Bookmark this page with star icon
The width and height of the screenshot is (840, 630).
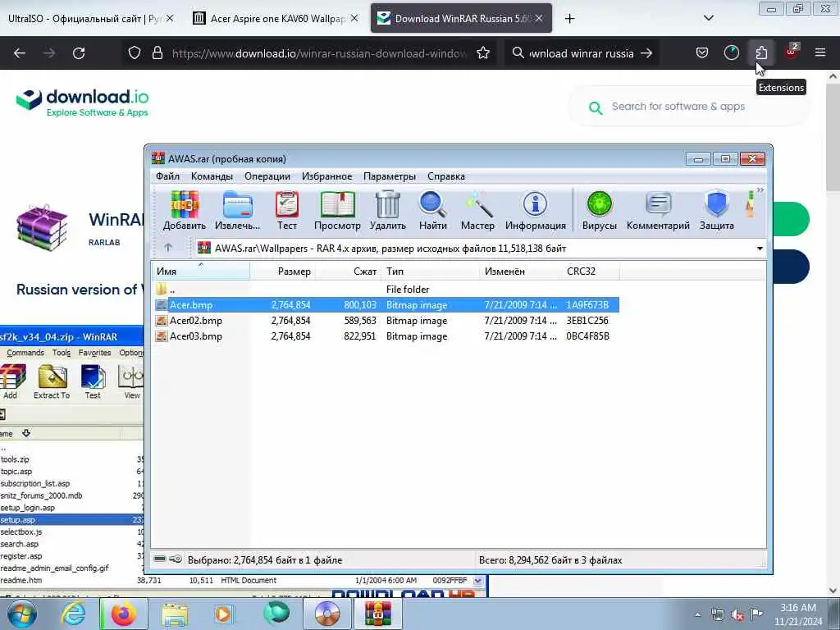coord(482,53)
